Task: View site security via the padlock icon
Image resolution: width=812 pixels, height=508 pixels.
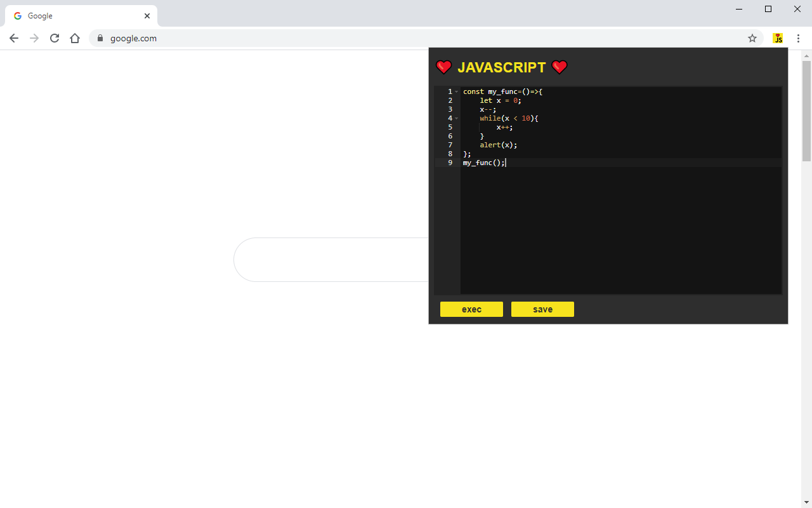Action: pos(100,38)
